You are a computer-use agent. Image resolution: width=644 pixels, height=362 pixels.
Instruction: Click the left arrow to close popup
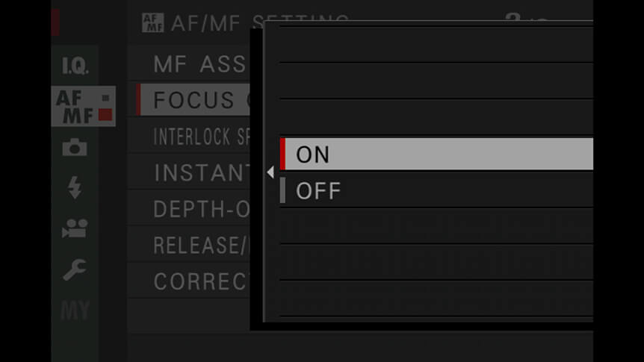tap(270, 172)
